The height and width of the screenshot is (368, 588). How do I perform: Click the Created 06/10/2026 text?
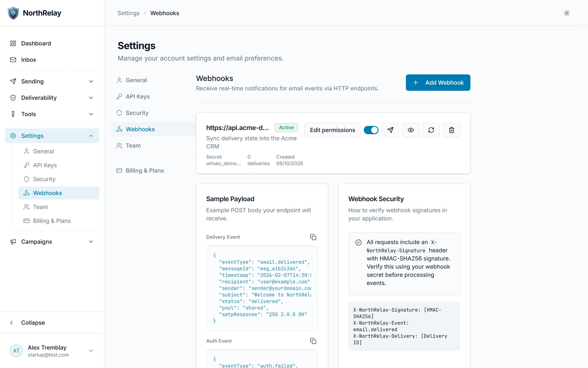(x=289, y=160)
